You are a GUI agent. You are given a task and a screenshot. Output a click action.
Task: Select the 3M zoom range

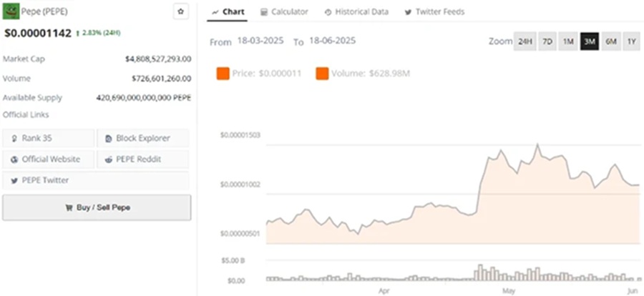590,41
